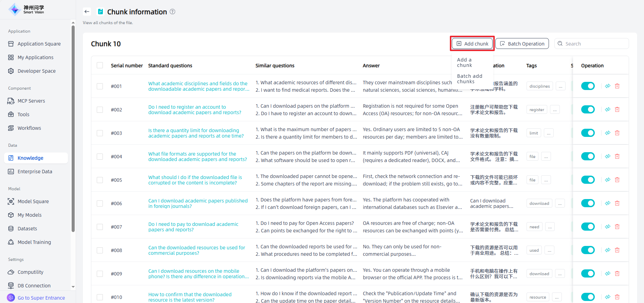Select 'Batch add chunks' menu option

click(x=470, y=79)
